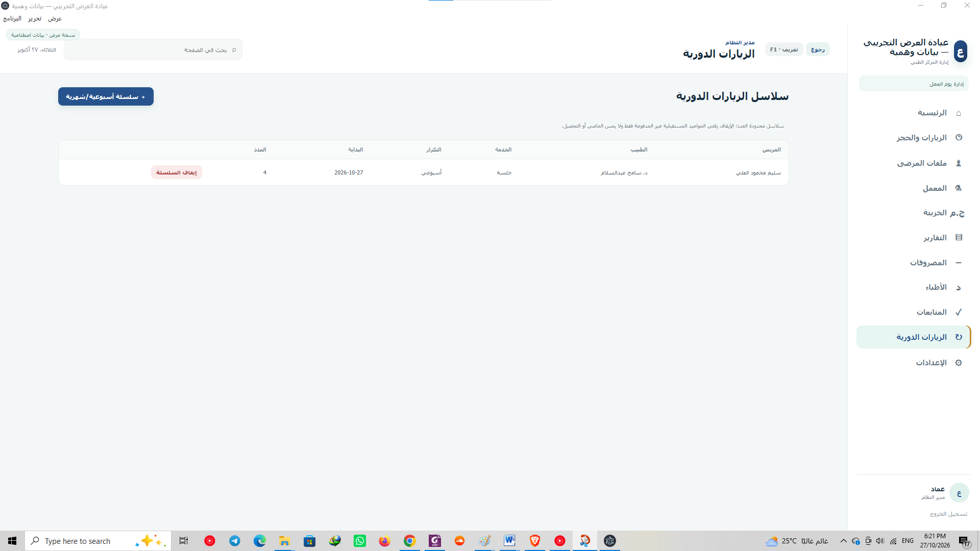
Task: Click تسجيل الخروج logout link
Action: 948,514
